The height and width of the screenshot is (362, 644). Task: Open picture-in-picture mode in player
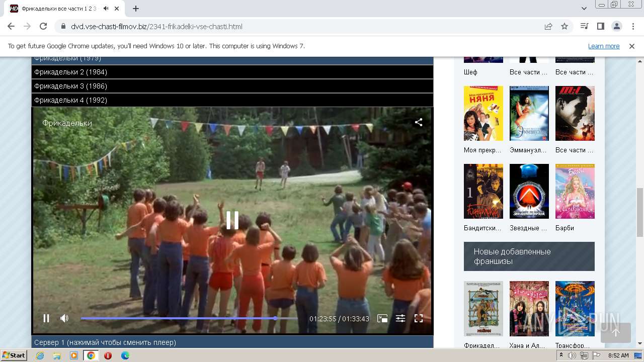[382, 318]
